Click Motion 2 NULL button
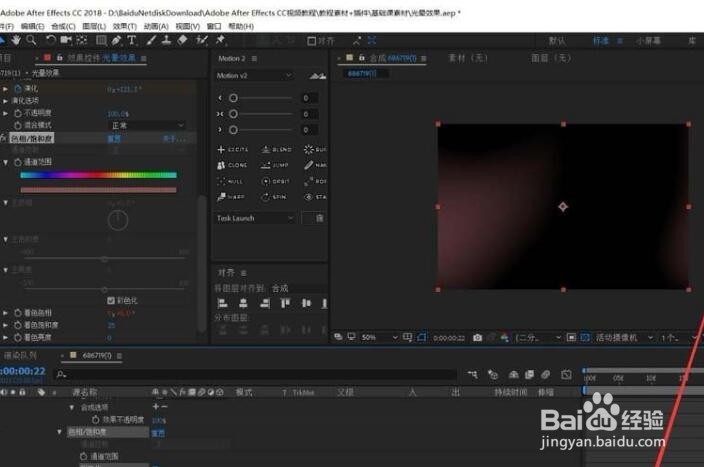The image size is (704, 467). (230, 181)
